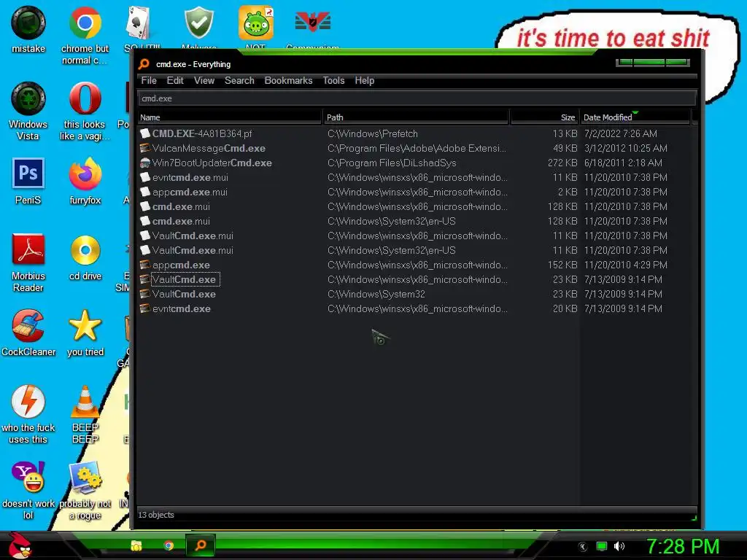Open the Search menu
Viewport: 747px width, 560px height.
pos(239,80)
